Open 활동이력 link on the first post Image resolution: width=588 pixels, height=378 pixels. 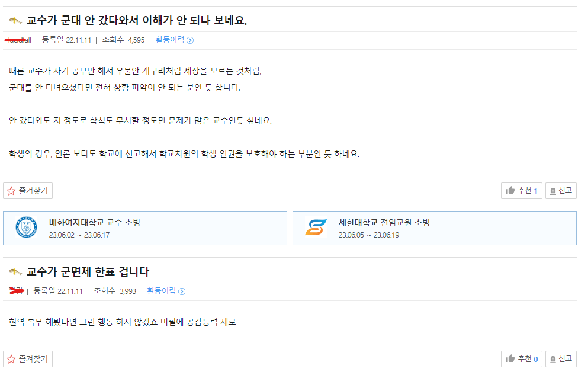[169, 40]
